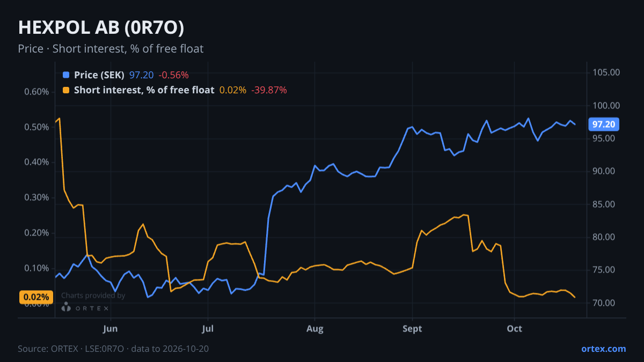Image resolution: width=644 pixels, height=362 pixels.
Task: Click the 105.00 right axis label
Action: [606, 72]
